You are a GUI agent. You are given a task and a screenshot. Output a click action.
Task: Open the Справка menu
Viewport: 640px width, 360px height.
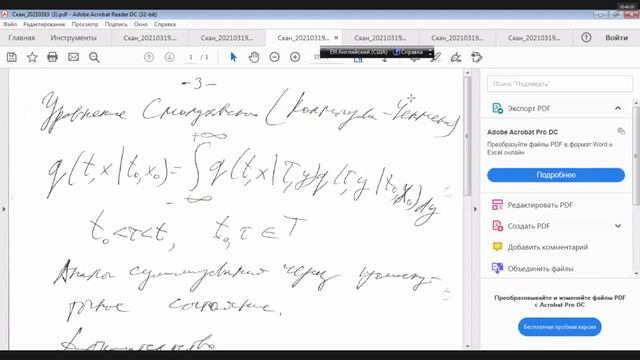(165, 24)
